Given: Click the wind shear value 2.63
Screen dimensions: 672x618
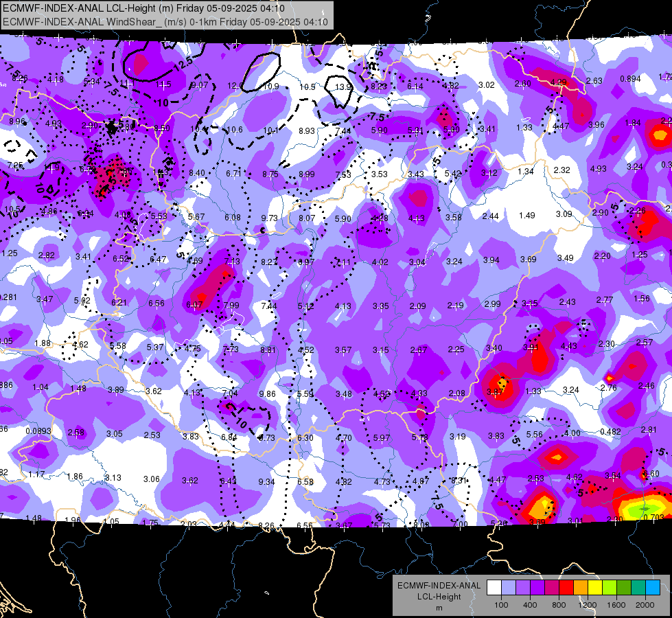Looking at the screenshot, I should point(594,80).
